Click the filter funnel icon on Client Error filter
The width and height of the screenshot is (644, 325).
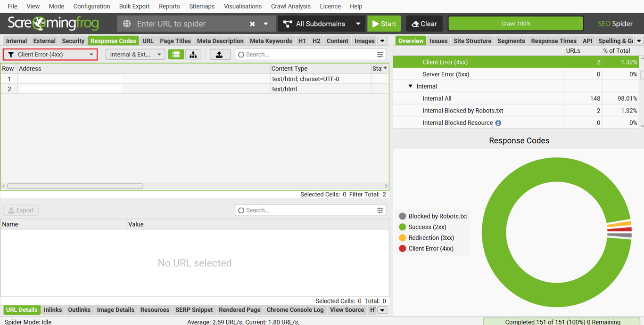click(11, 54)
